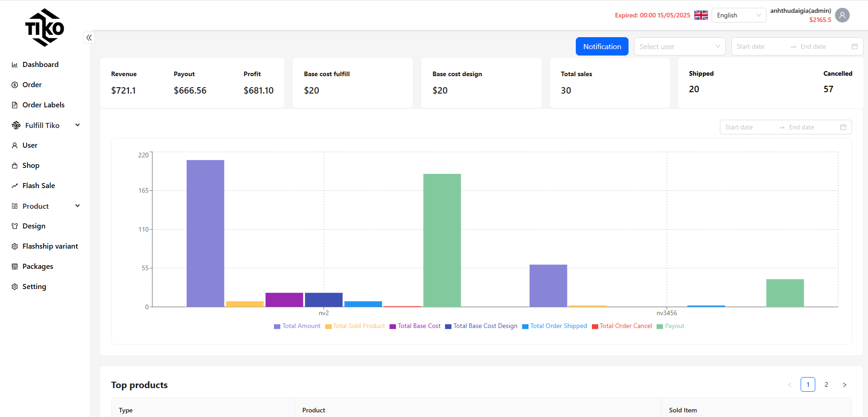This screenshot has width=868, height=417.
Task: Click the Sold Item column header
Action: tap(683, 410)
